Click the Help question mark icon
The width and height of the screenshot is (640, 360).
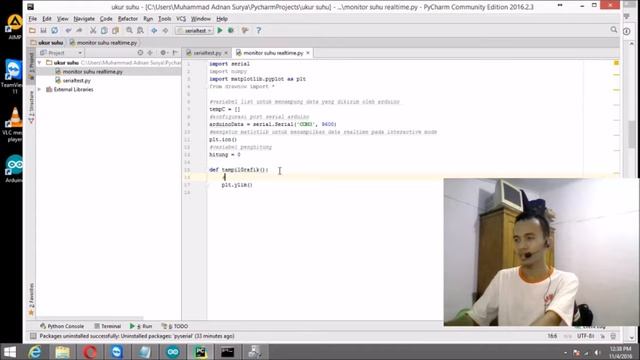point(258,31)
